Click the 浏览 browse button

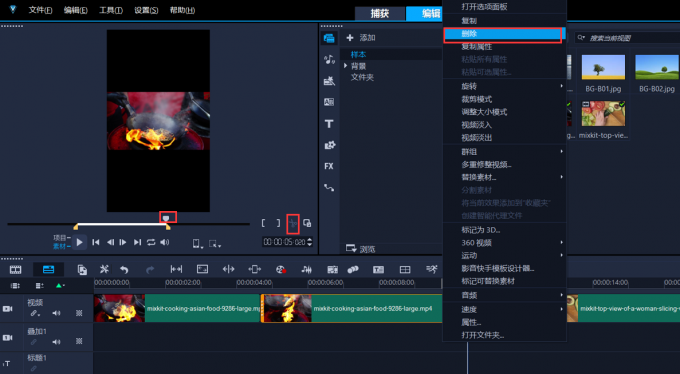pyautogui.click(x=361, y=249)
